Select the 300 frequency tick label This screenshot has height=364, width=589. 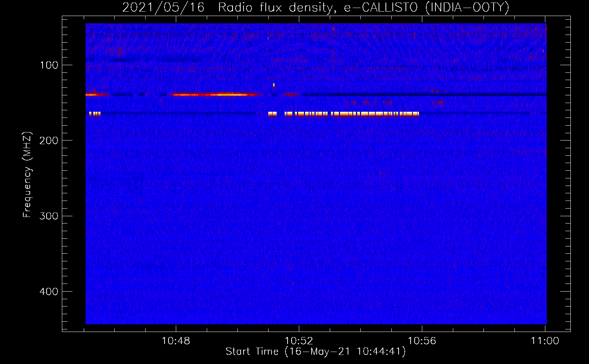pyautogui.click(x=49, y=216)
